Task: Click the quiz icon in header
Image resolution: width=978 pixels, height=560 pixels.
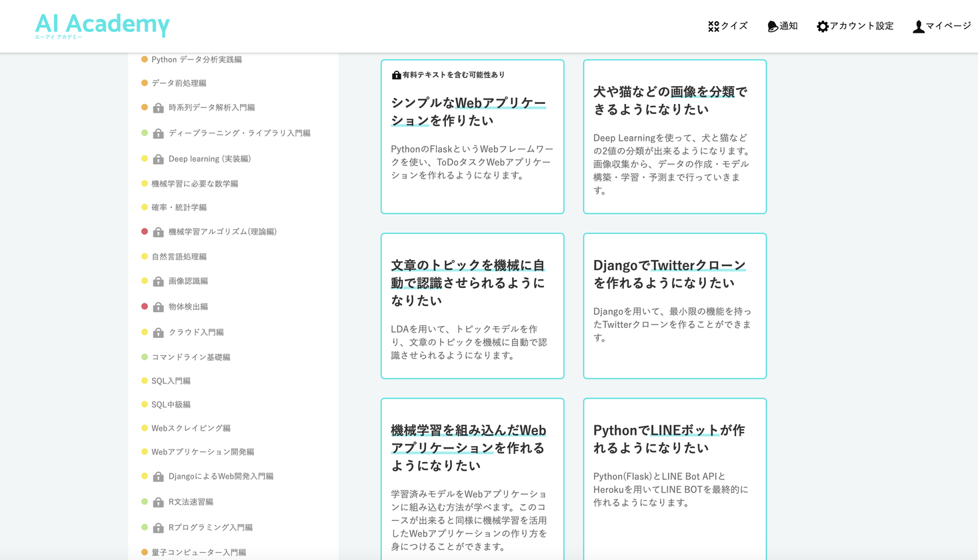Action: click(x=713, y=27)
